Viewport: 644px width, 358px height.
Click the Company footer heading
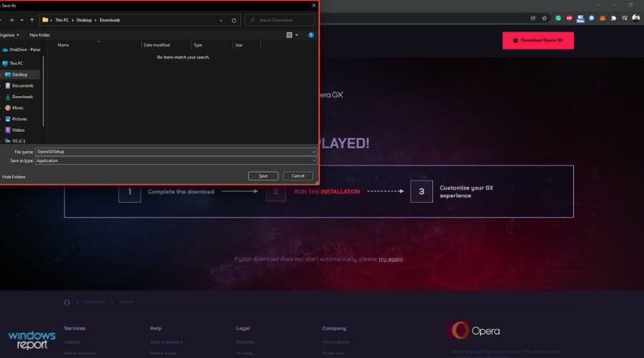(x=334, y=329)
